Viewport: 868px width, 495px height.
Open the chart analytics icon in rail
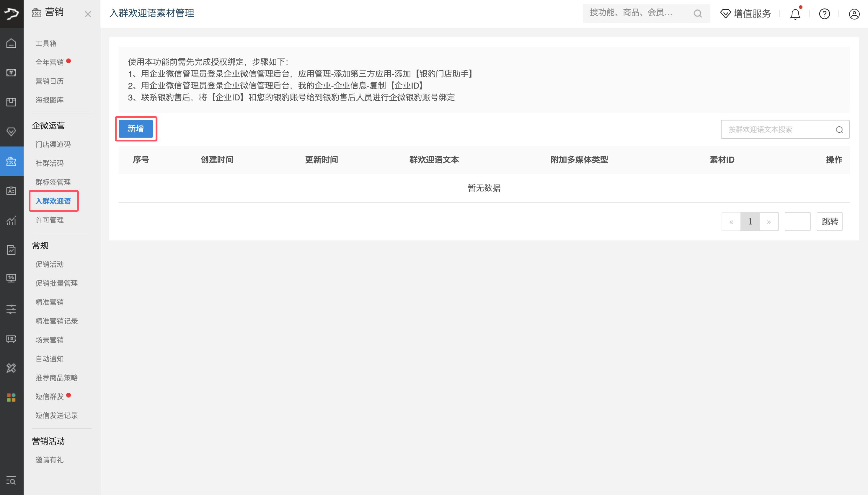coord(11,220)
